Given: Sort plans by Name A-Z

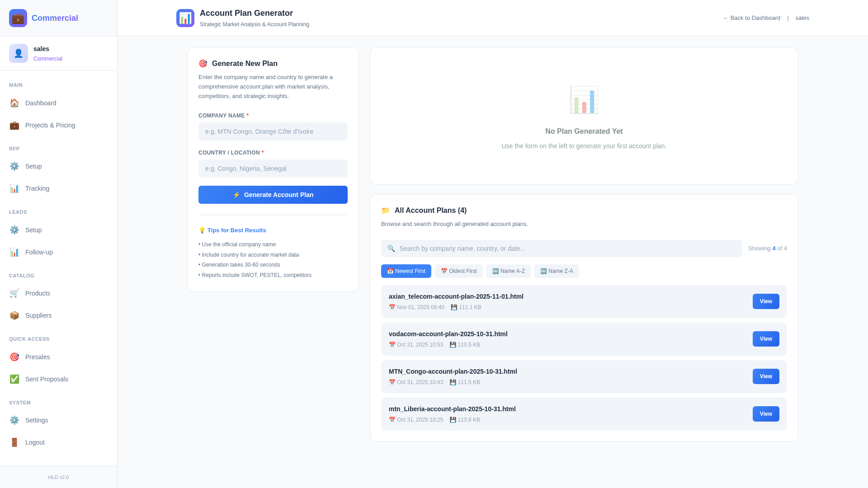Looking at the screenshot, I should tap(508, 271).
